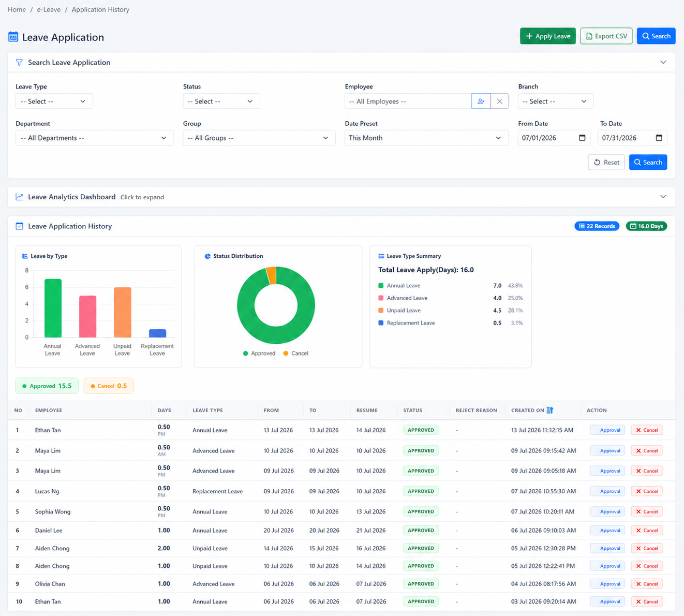Open the All Groups dropdown
The width and height of the screenshot is (684, 616).
point(258,138)
